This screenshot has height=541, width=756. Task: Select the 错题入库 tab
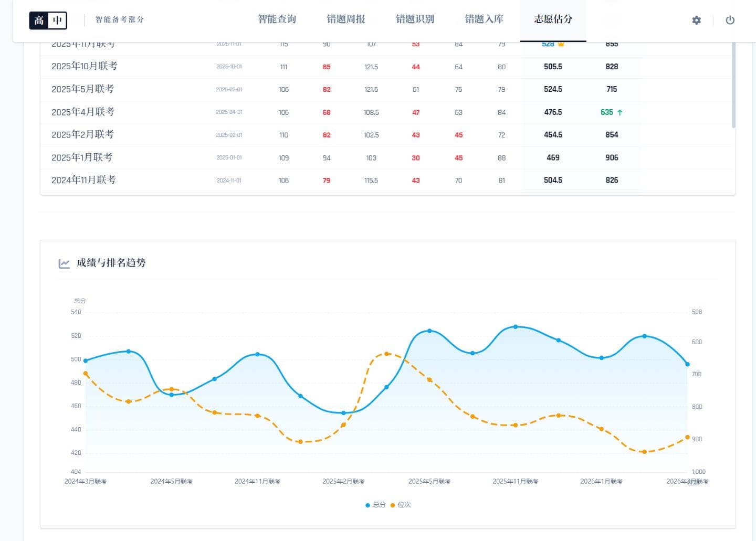(x=484, y=19)
